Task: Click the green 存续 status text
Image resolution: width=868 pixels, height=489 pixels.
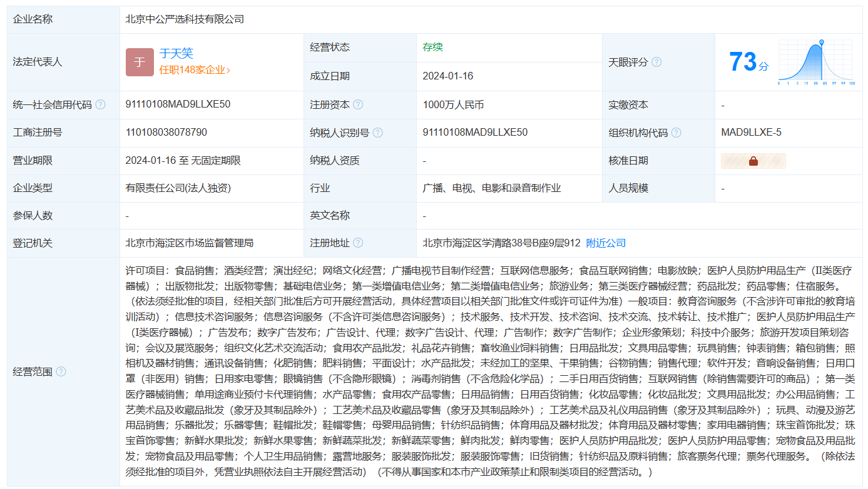Action: [432, 48]
